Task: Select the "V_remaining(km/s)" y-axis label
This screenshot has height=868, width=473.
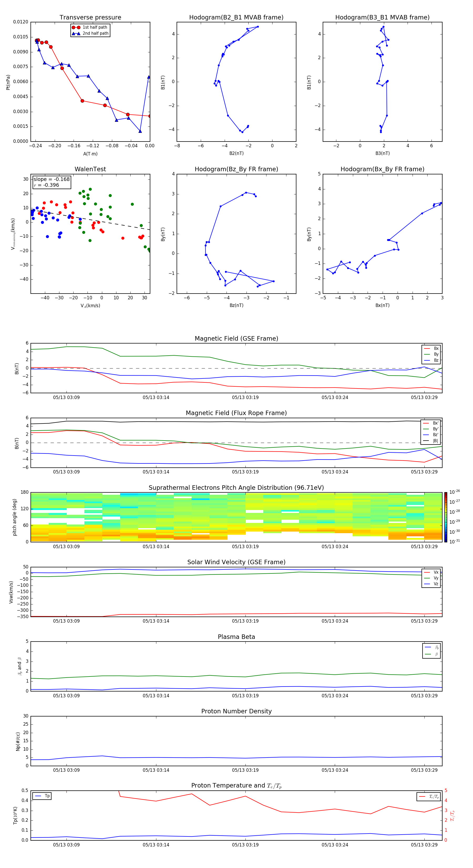Action: pyautogui.click(x=13, y=234)
